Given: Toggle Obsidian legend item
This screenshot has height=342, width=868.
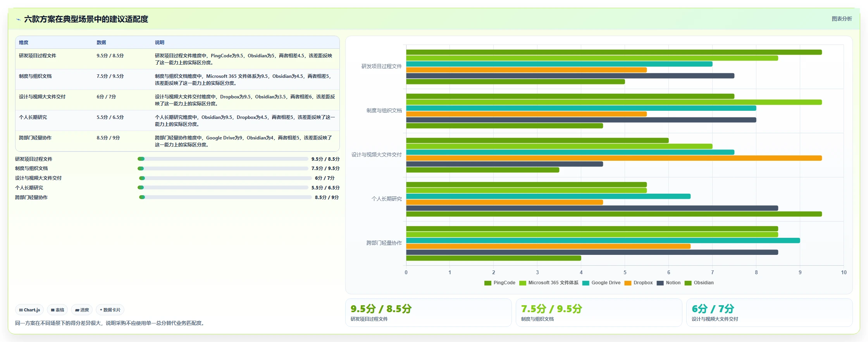Looking at the screenshot, I should coord(699,283).
